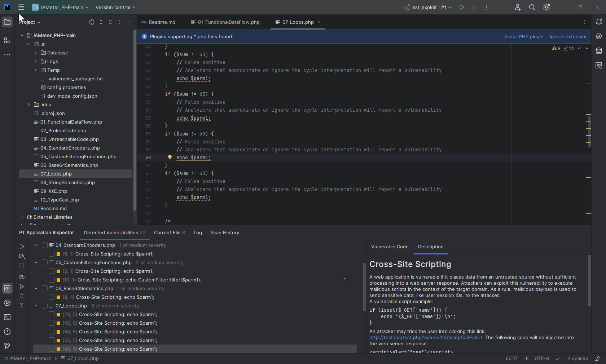Click the More tool windows ellipsis

coord(7,55)
